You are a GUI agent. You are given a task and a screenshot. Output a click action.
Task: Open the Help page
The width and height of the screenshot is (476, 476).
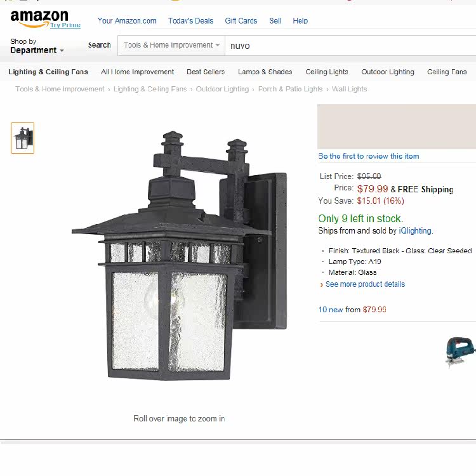300,21
